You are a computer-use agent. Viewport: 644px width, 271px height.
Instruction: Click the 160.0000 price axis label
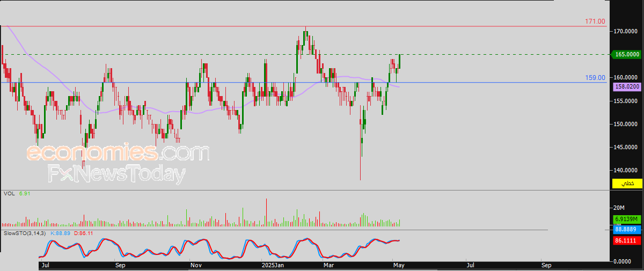click(x=626, y=78)
